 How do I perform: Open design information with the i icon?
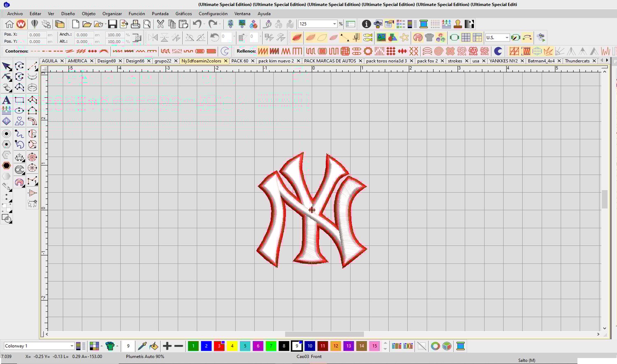pos(366,24)
